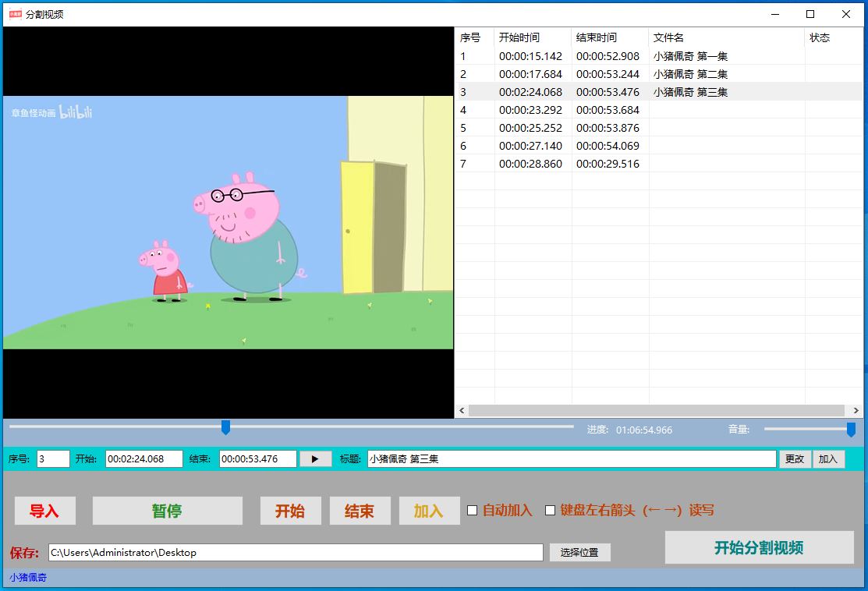Click the 标题 title text field
The image size is (868, 591).
point(571,459)
